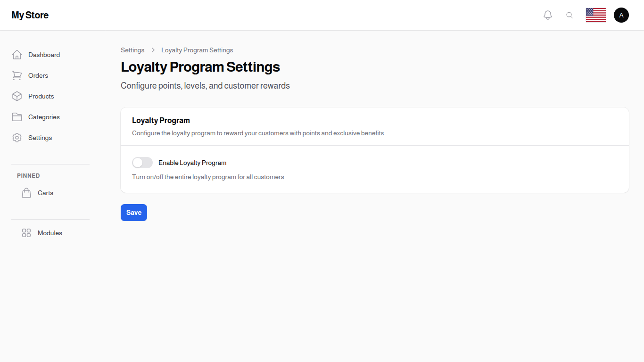Click the Modules grid icon
This screenshot has height=362, width=644.
26,233
